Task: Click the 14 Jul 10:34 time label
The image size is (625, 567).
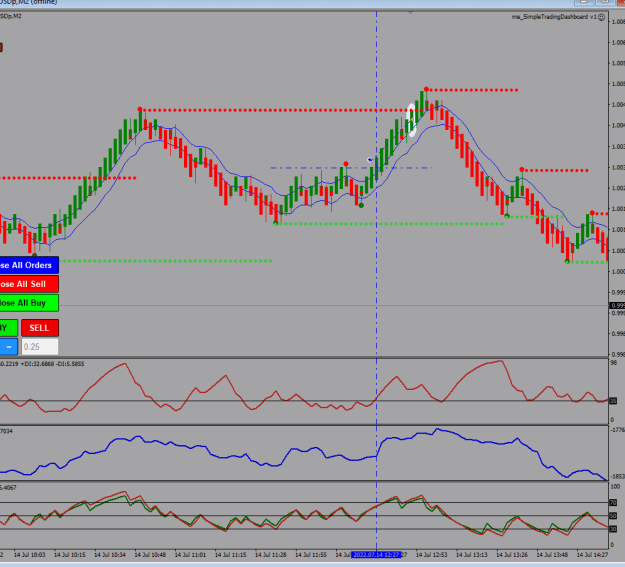Action: (110, 555)
